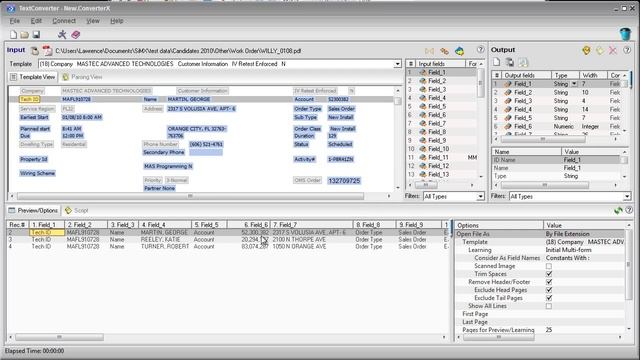Viewport: 640px width, 360px height.
Task: Open the Help menu
Action: click(x=117, y=21)
